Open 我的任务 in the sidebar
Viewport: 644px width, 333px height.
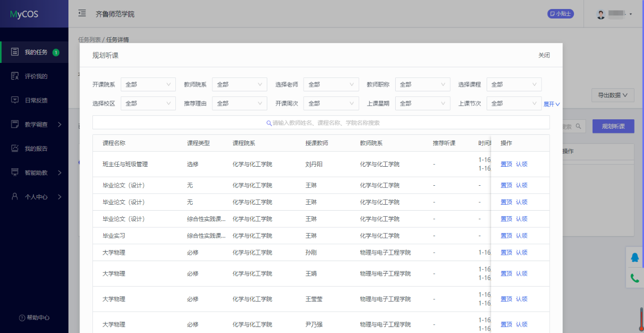click(36, 52)
